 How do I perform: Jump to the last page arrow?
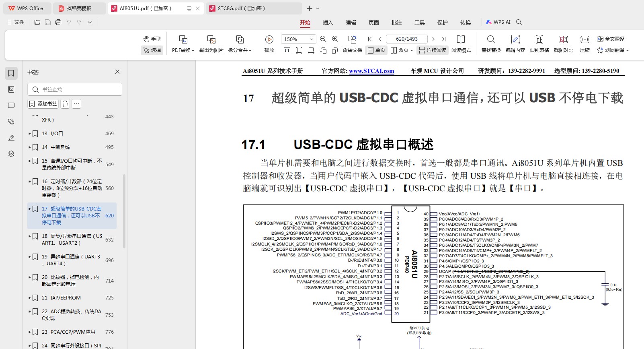[x=444, y=39]
